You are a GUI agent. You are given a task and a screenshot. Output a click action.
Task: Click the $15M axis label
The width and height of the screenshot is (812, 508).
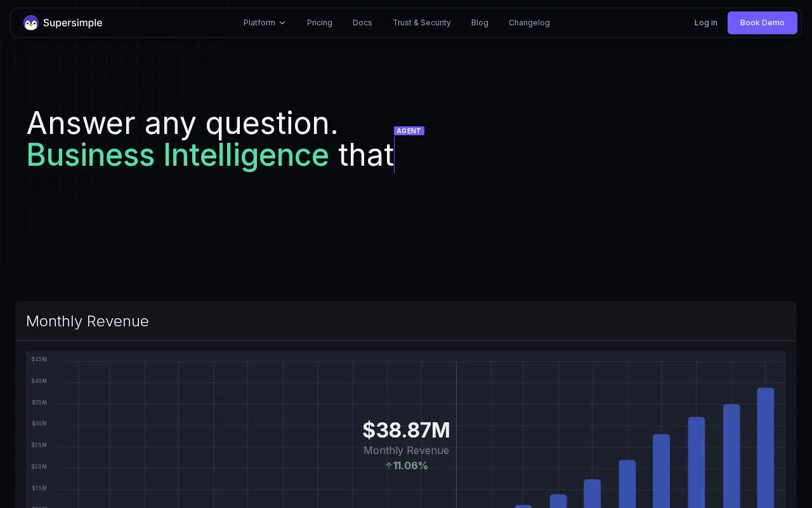point(39,488)
